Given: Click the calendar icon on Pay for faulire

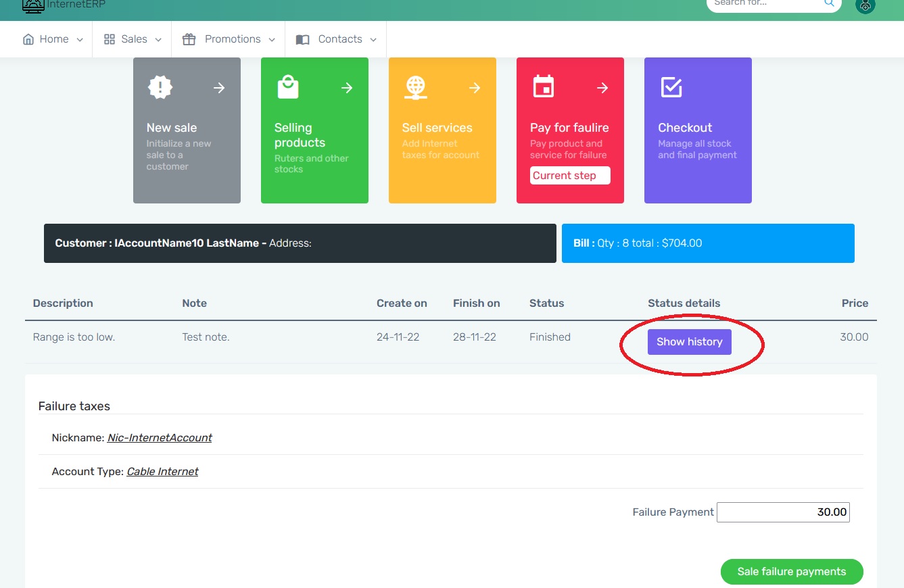Looking at the screenshot, I should pyautogui.click(x=544, y=87).
